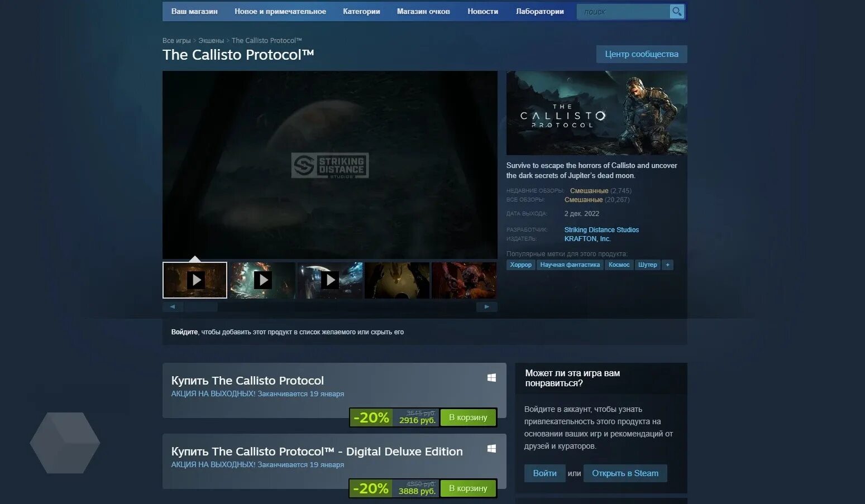Open the Новое и примечательное menu
Viewport: 865px width, 504px height.
click(x=280, y=12)
